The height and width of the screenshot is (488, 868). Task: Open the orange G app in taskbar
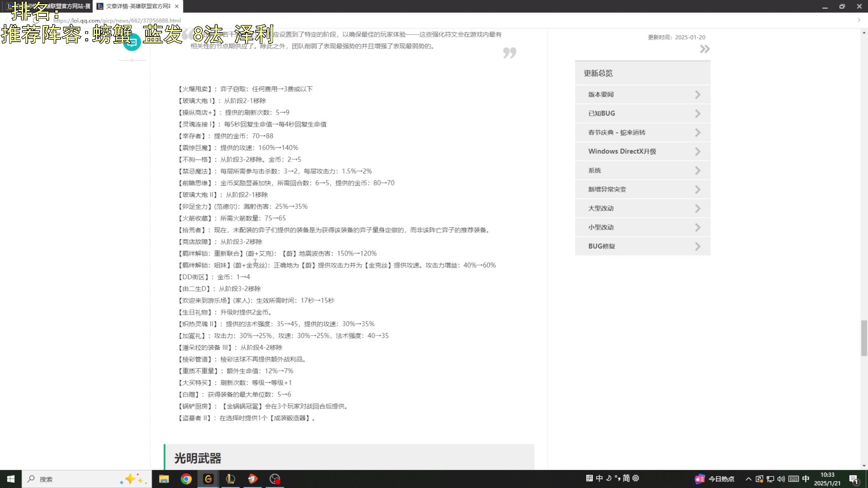pos(208,479)
